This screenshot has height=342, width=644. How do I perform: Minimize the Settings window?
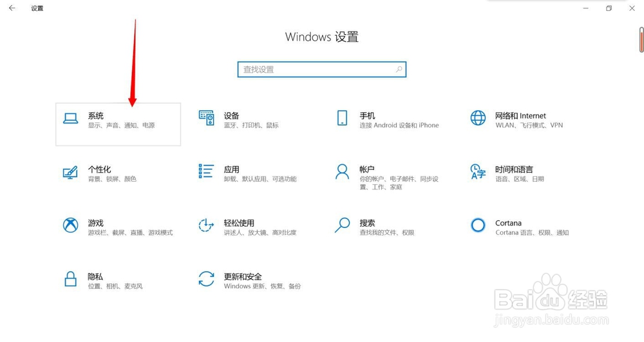586,8
